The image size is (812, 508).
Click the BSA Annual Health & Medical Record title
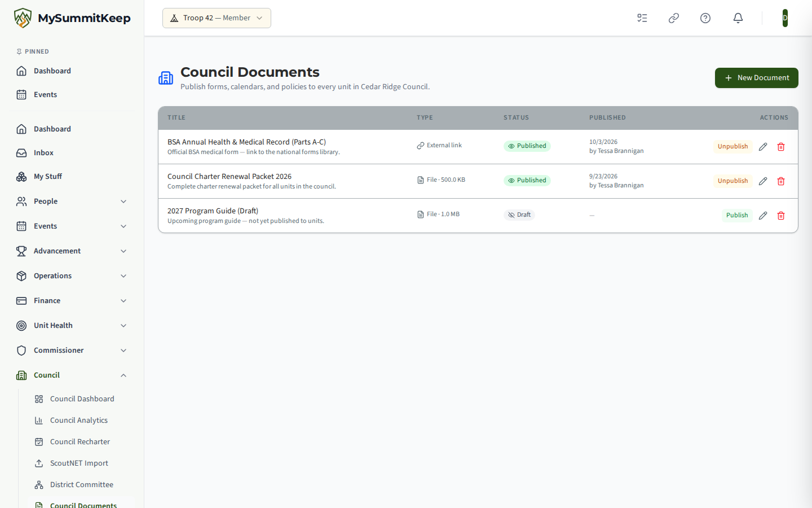point(246,142)
